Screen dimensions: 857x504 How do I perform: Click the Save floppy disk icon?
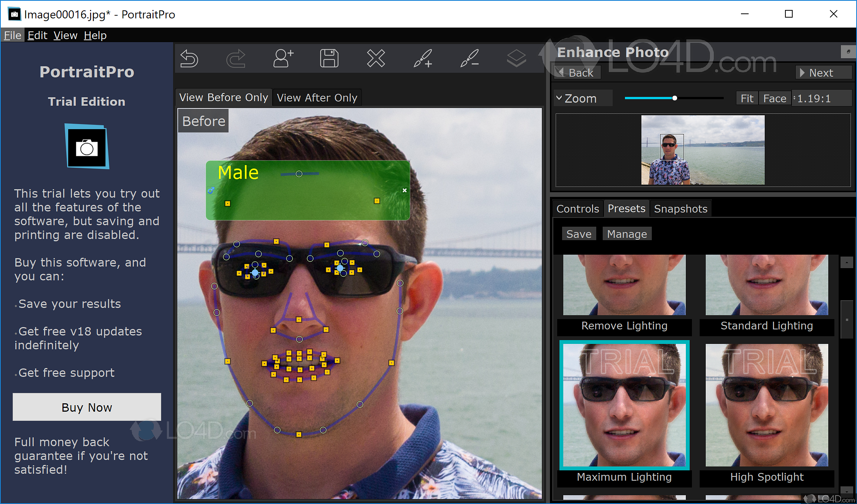tap(329, 59)
